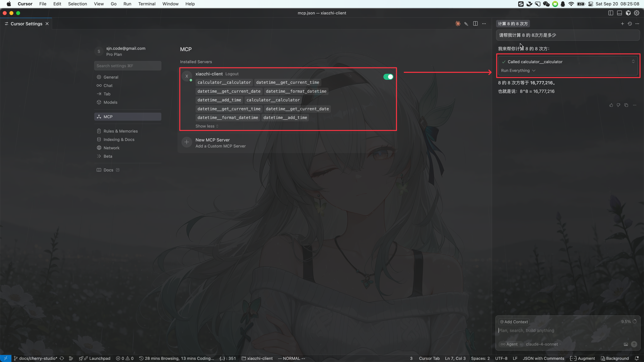Click the pen icon in editor toolbar
This screenshot has width=644, height=362.
click(x=466, y=24)
